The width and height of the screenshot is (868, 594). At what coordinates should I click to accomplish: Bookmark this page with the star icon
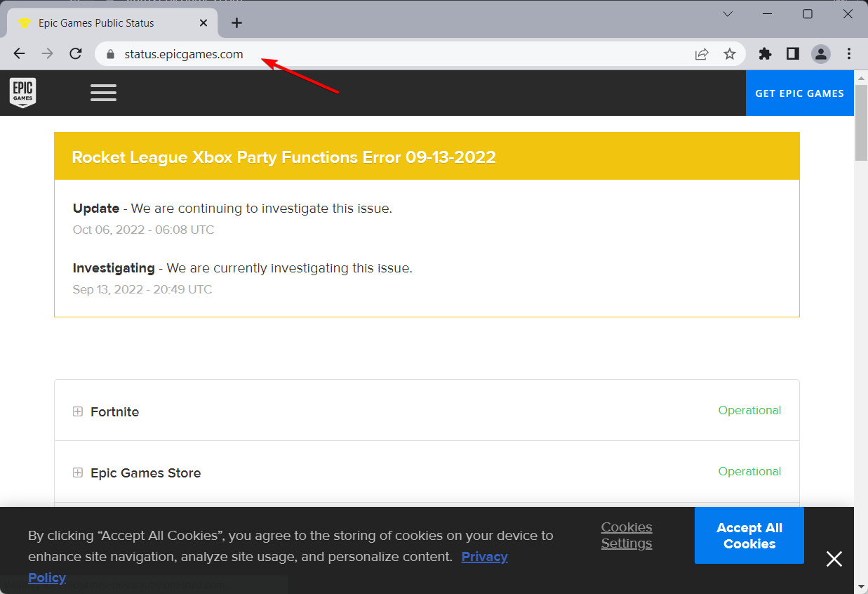tap(730, 54)
